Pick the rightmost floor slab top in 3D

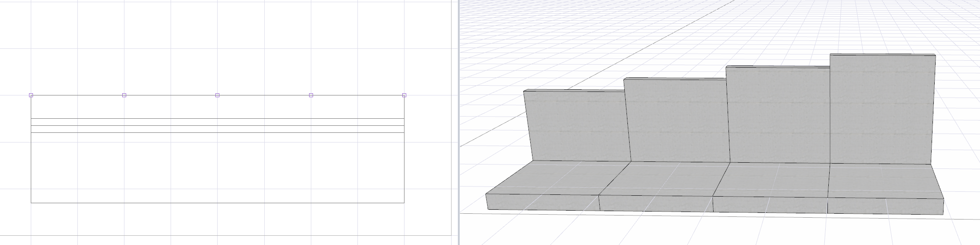pyautogui.click(x=884, y=181)
